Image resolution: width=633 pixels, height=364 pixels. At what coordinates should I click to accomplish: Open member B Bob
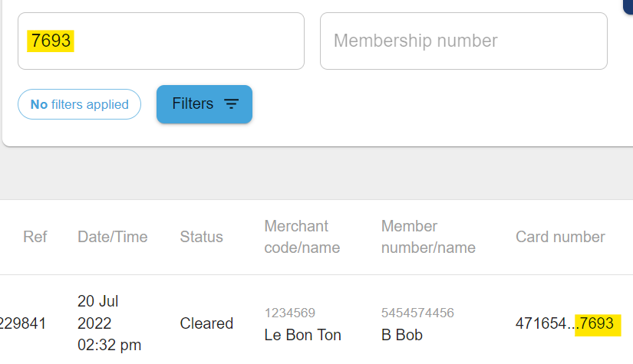click(402, 335)
